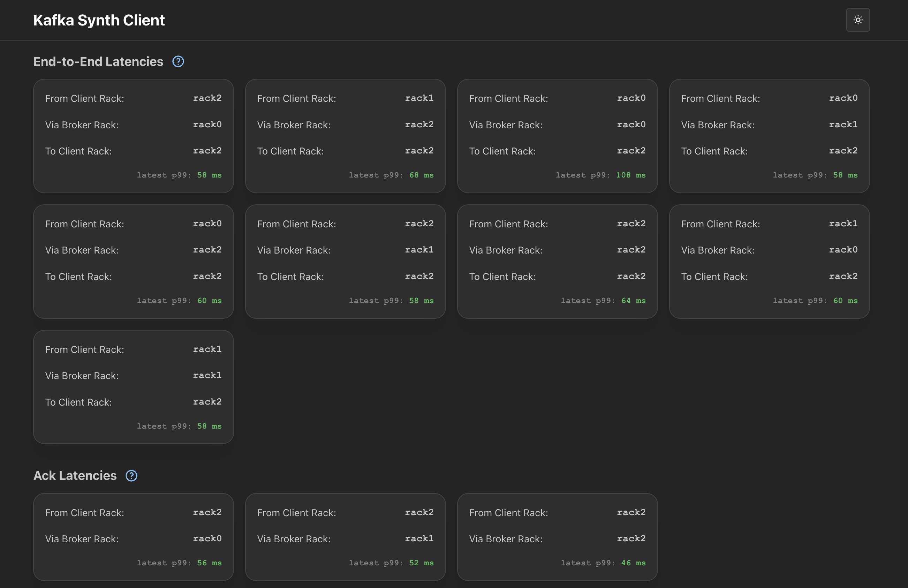The height and width of the screenshot is (588, 908).
Task: Click the question mark beside End-to-End Latencies
Action: tap(178, 61)
